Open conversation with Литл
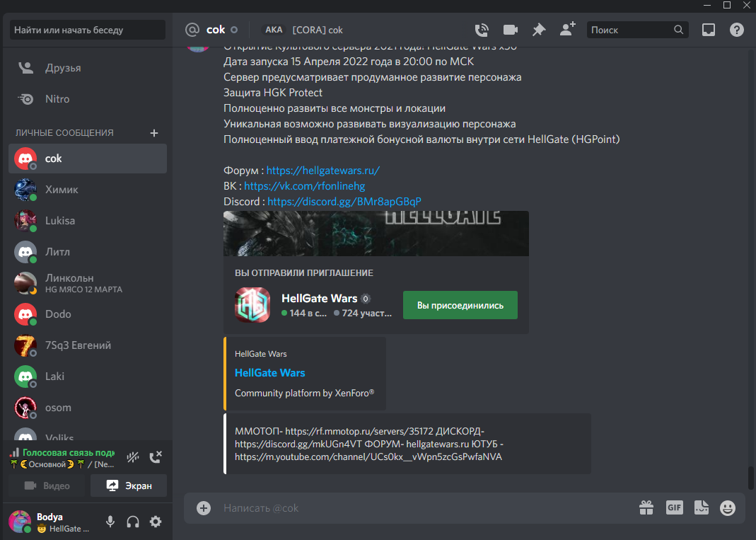 point(88,252)
